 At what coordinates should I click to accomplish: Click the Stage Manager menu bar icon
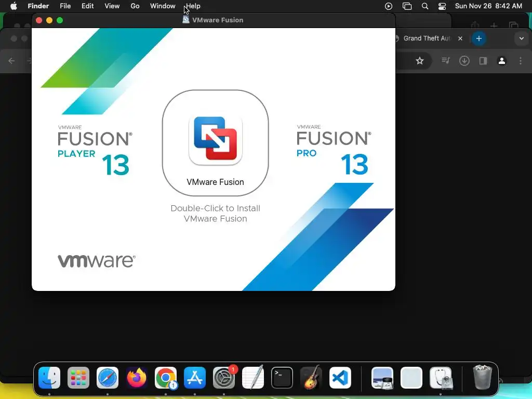(x=407, y=6)
